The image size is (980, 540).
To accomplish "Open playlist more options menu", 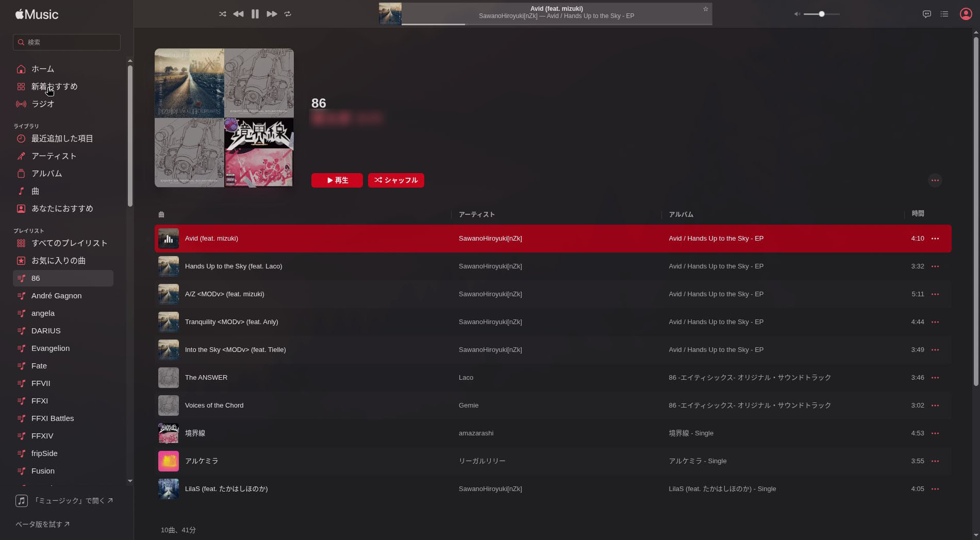I will tap(935, 180).
